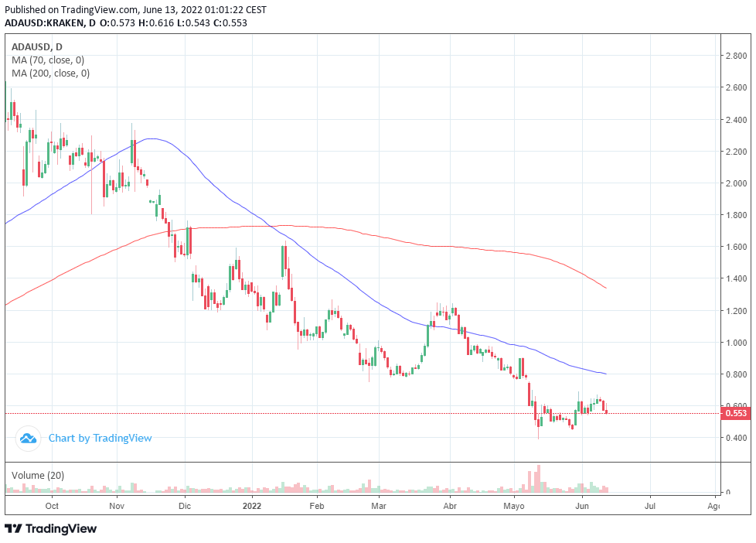The image size is (756, 543).
Task: Click the TradingView brand logo at bottom
Action: pos(50,528)
